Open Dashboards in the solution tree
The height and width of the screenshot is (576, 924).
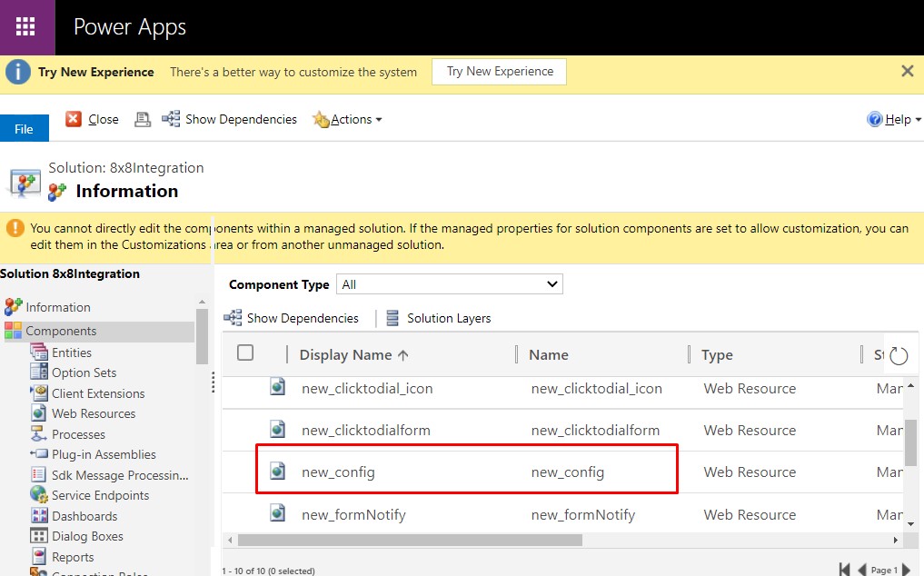[x=84, y=516]
